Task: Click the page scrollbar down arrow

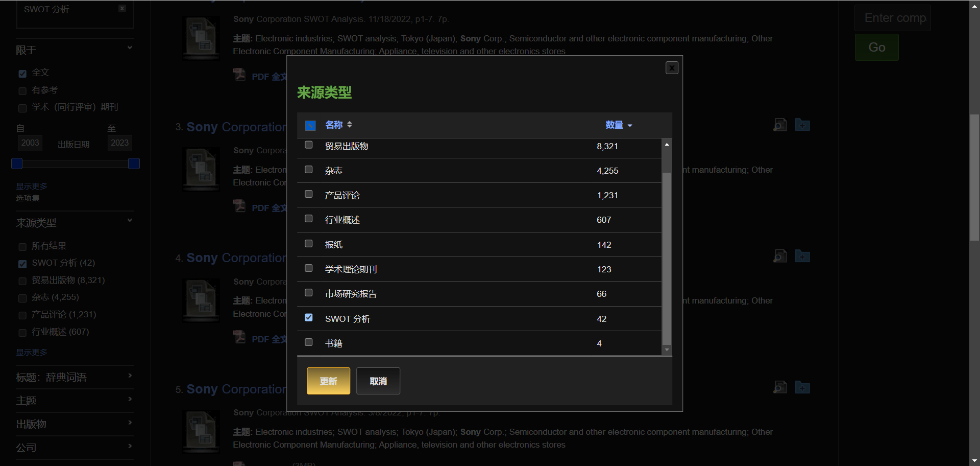Action: tap(974, 461)
